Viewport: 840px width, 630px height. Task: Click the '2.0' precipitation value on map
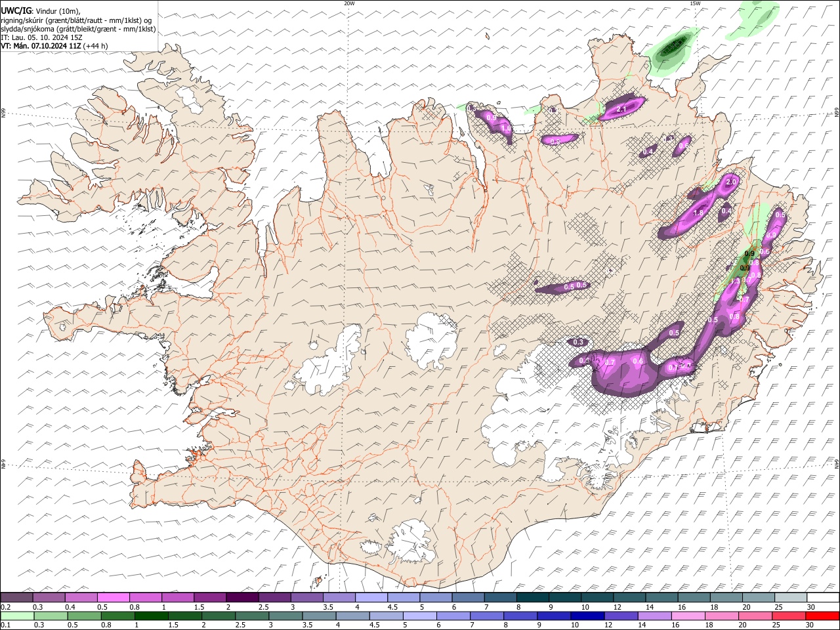[732, 182]
